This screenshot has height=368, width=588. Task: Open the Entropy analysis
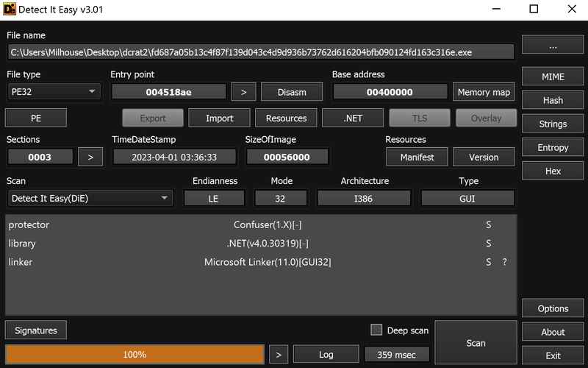point(553,147)
